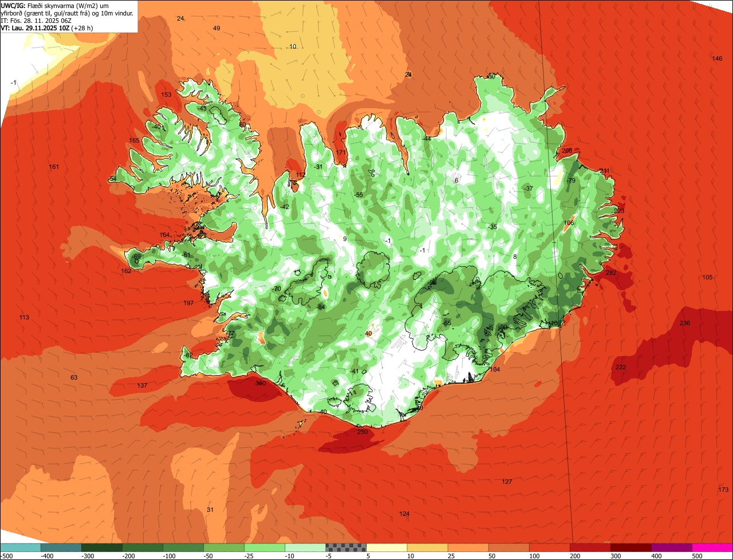The width and height of the screenshot is (733, 560).
Task: Click the -84 value on the map
Action: click(x=321, y=307)
